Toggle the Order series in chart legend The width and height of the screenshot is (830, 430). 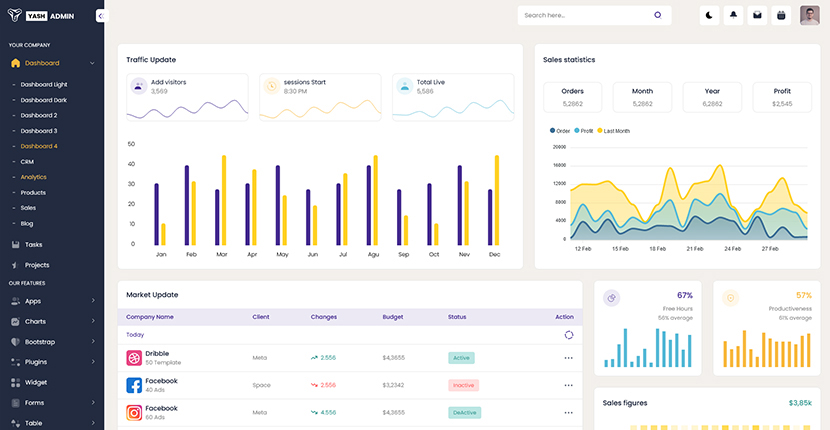pyautogui.click(x=560, y=131)
